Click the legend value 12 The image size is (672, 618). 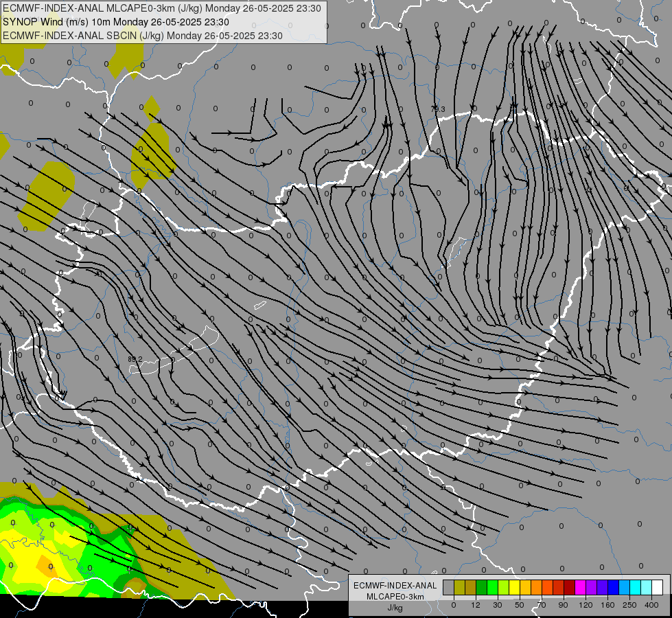[476, 605]
